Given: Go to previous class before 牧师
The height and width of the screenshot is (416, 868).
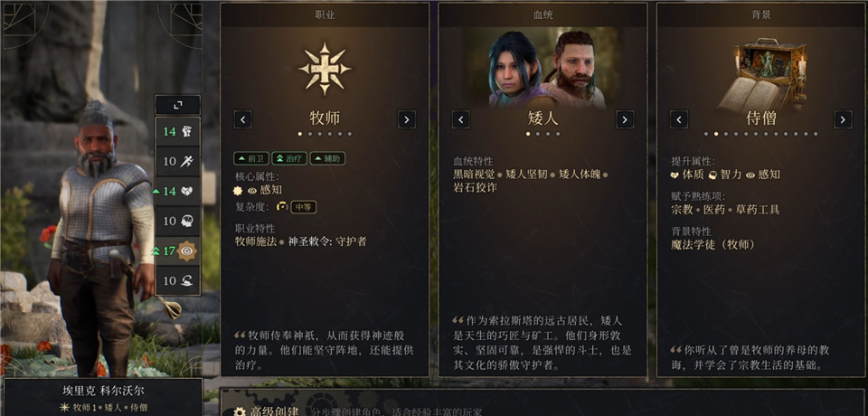Looking at the screenshot, I should click(242, 119).
